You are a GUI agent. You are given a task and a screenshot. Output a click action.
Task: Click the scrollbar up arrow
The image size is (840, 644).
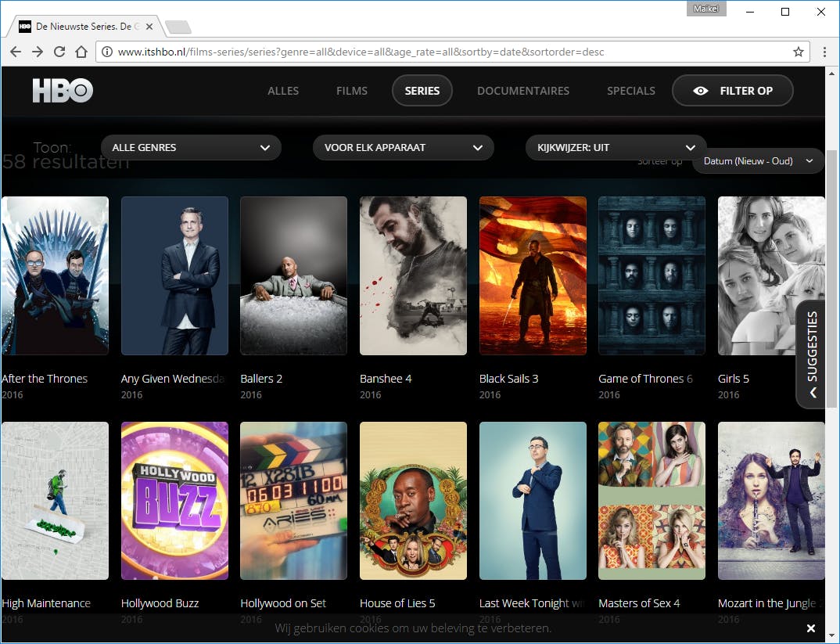(x=831, y=72)
